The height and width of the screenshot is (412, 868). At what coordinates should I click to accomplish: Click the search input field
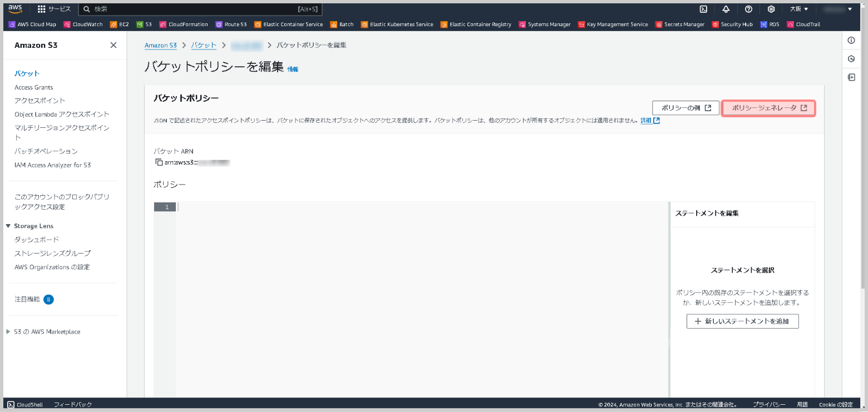200,9
